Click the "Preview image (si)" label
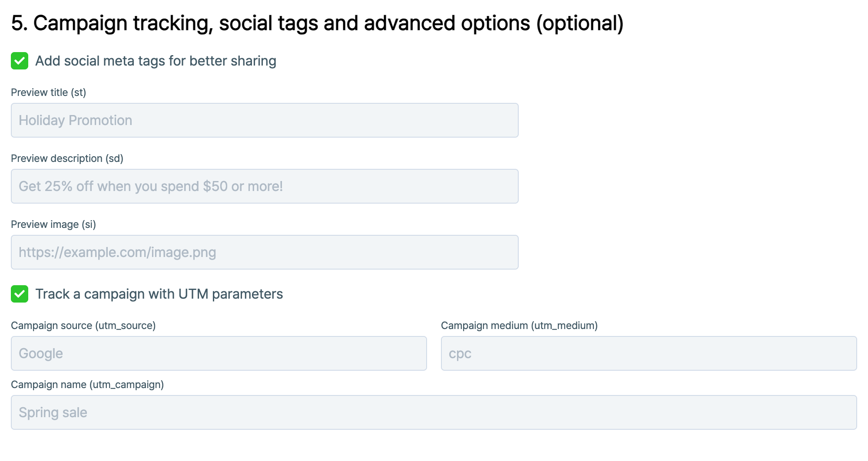Image resolution: width=868 pixels, height=461 pixels. click(53, 224)
